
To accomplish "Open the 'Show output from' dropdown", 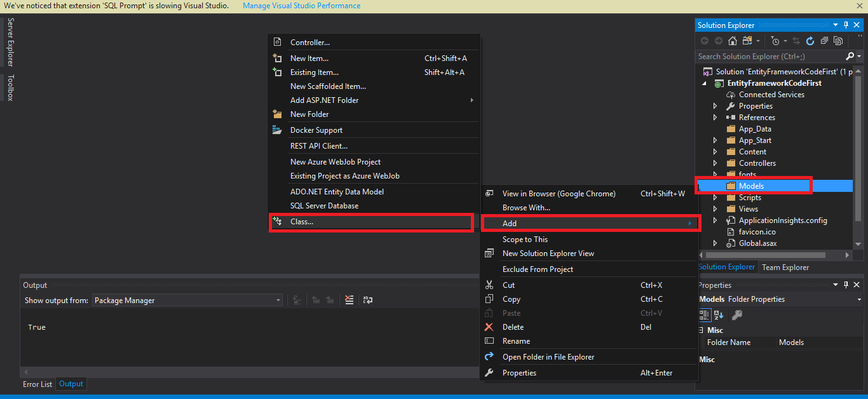I will (x=278, y=300).
